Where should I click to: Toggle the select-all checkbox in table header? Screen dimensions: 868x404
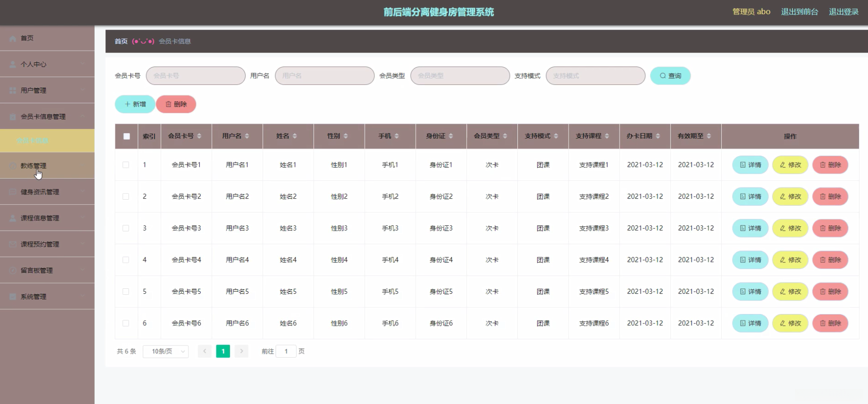pyautogui.click(x=127, y=136)
